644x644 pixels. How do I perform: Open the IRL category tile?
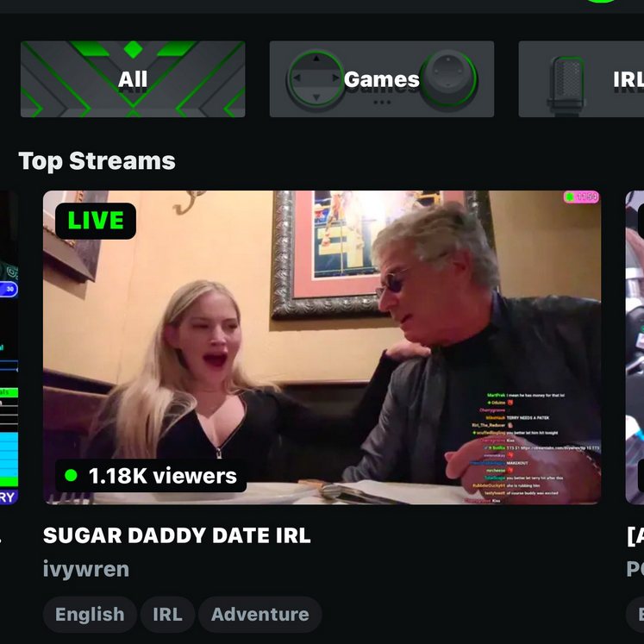point(581,78)
